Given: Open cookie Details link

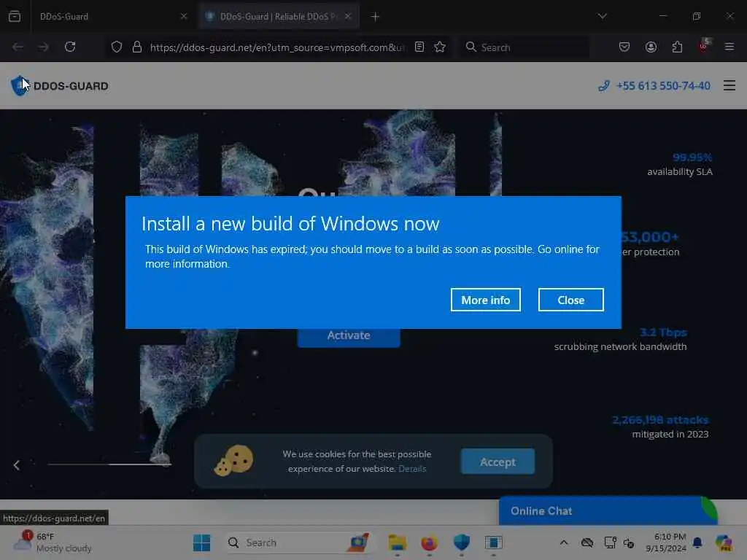Looking at the screenshot, I should [412, 469].
